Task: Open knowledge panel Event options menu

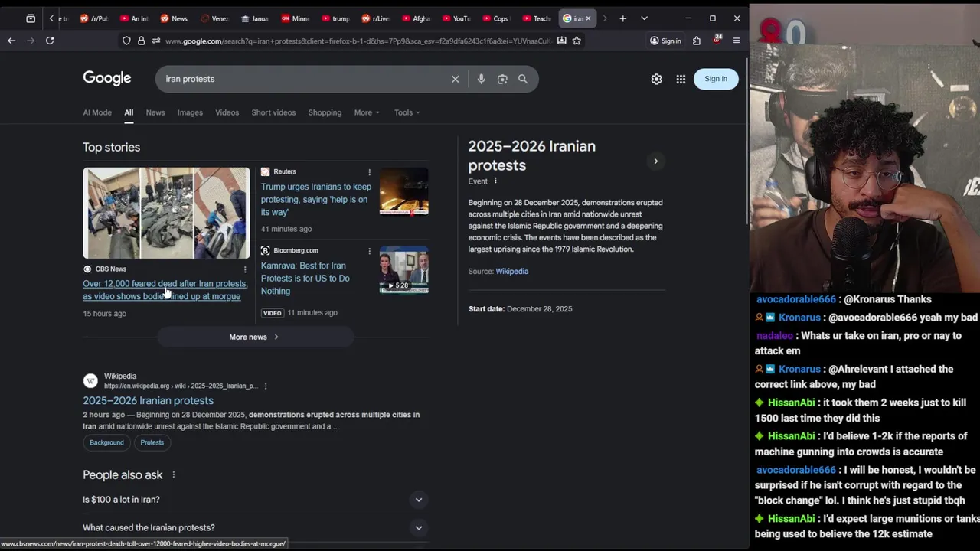Action: click(495, 181)
